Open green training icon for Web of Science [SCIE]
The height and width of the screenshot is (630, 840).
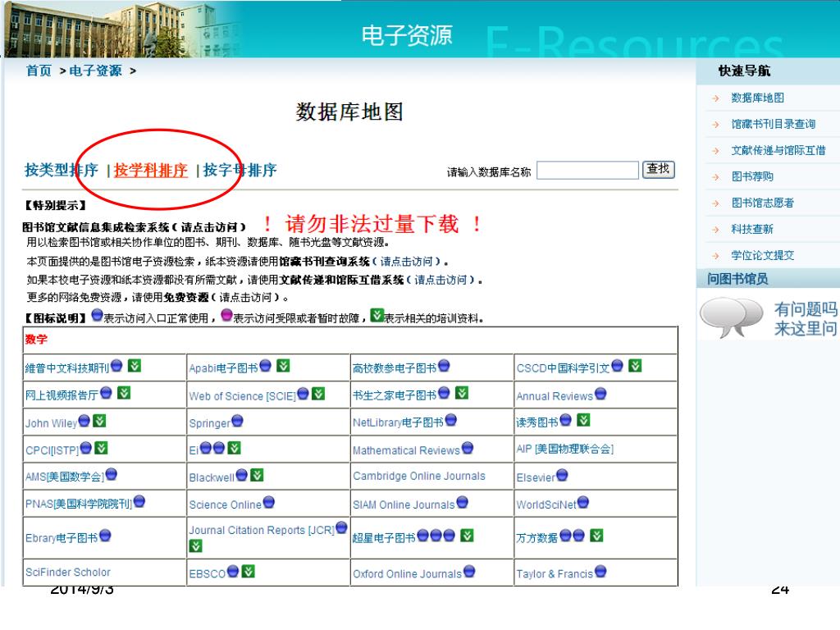319,394
